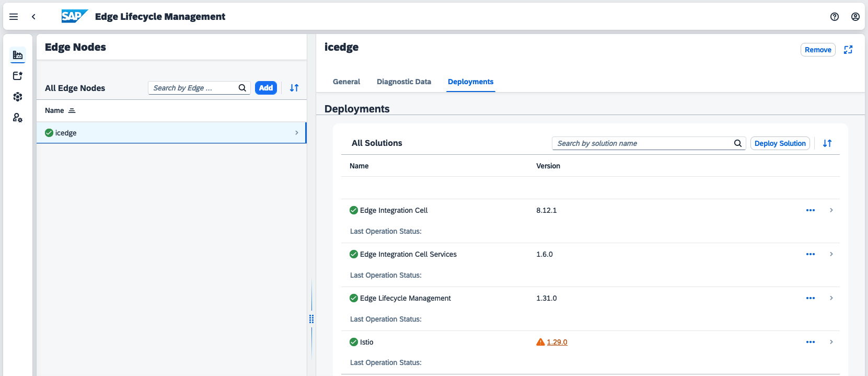Click the Add edge node button
Image resolution: width=868 pixels, height=376 pixels.
(266, 88)
